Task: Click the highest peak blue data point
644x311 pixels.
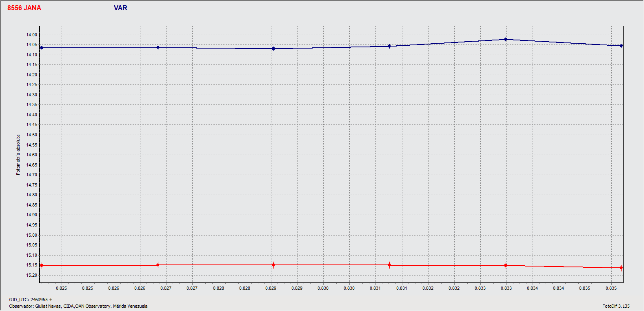Action: [x=506, y=40]
